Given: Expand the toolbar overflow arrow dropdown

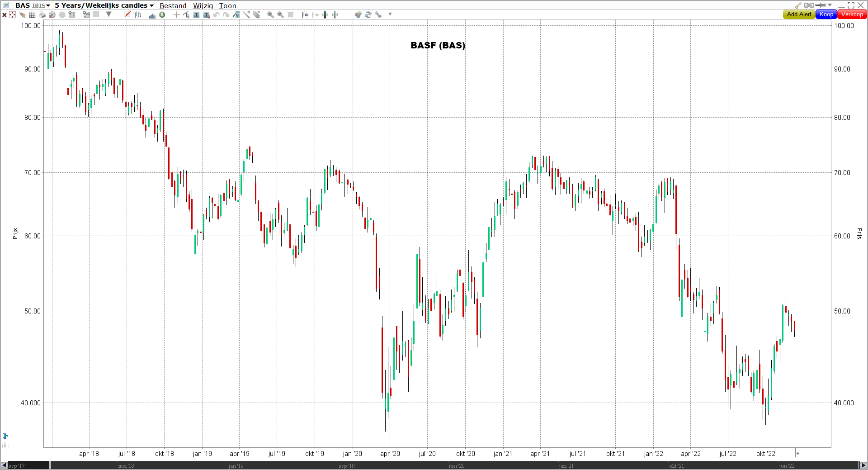Looking at the screenshot, I should pyautogui.click(x=390, y=14).
